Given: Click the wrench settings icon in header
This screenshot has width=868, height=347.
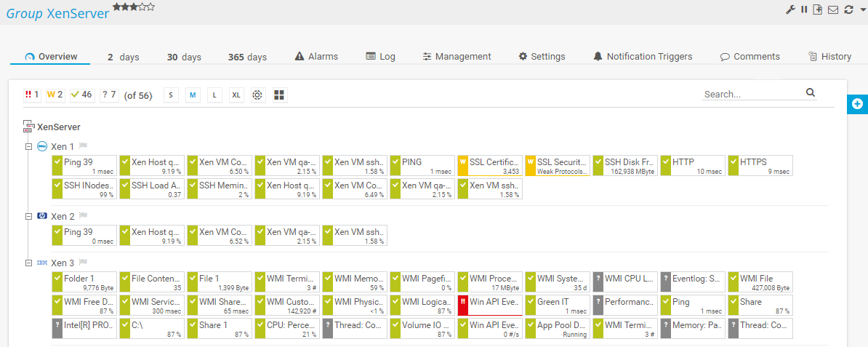Looking at the screenshot, I should point(791,9).
